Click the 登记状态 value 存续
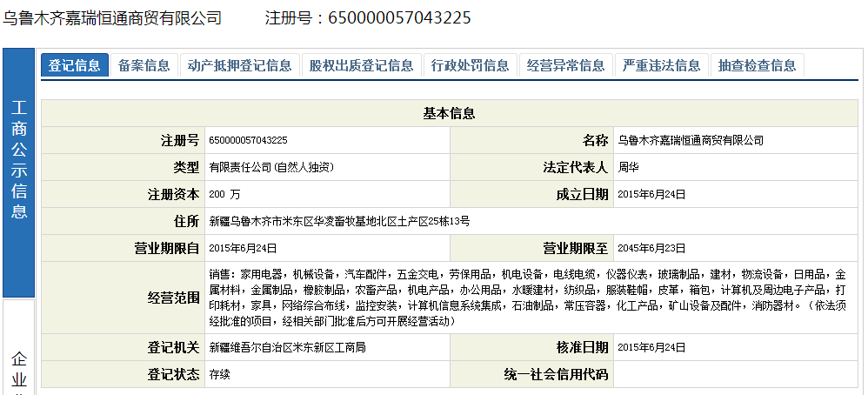The width and height of the screenshot is (868, 395). (x=219, y=375)
